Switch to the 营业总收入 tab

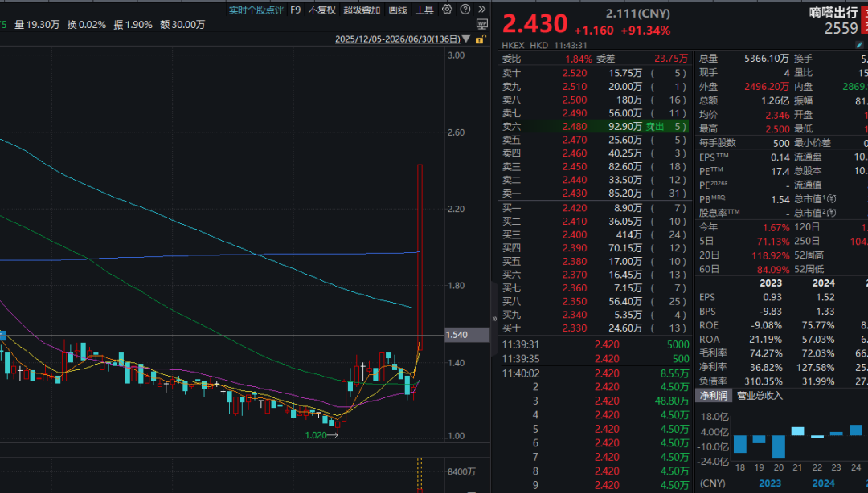[x=760, y=396]
